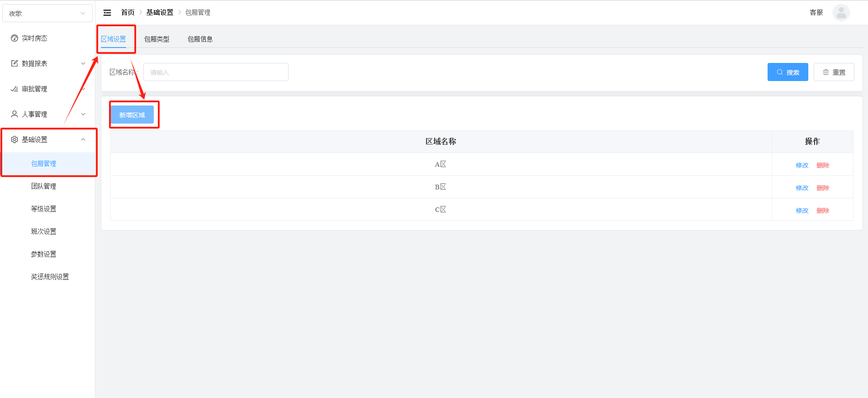The image size is (868, 398).
Task: Click the A区 table cell
Action: pos(441,164)
